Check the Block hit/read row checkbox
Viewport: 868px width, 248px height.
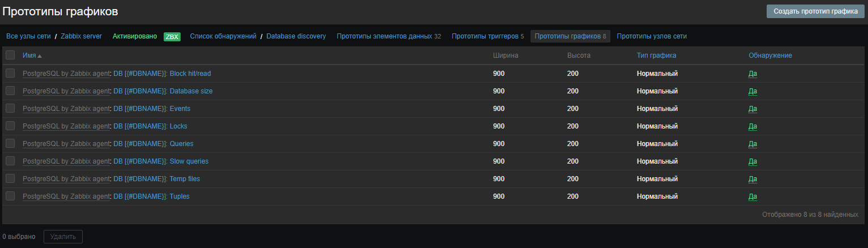[10, 73]
